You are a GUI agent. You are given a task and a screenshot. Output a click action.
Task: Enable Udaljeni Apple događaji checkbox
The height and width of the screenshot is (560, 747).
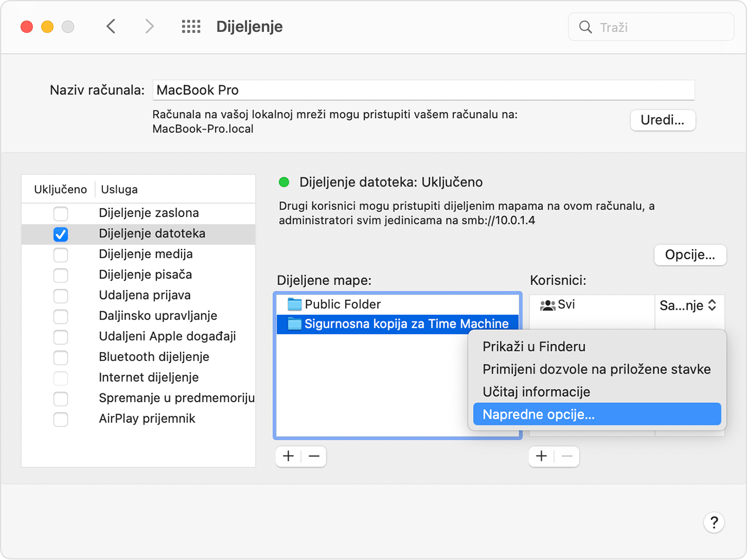click(x=60, y=336)
